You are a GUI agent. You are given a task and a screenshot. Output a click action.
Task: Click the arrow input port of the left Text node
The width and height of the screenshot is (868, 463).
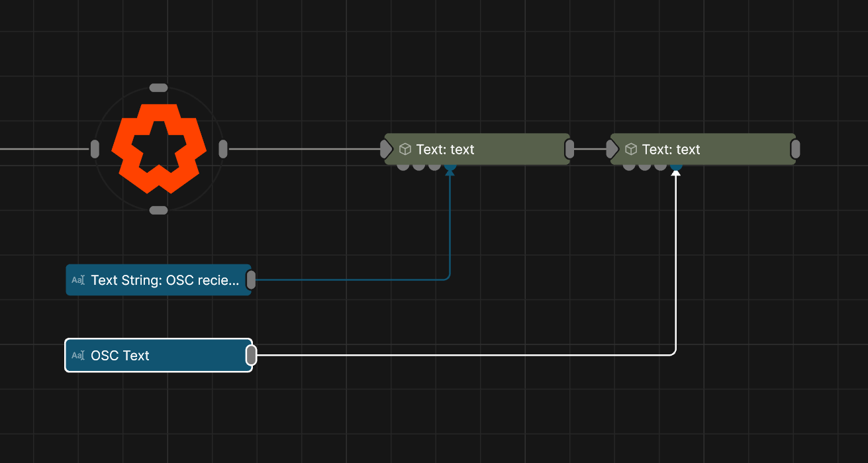point(387,149)
